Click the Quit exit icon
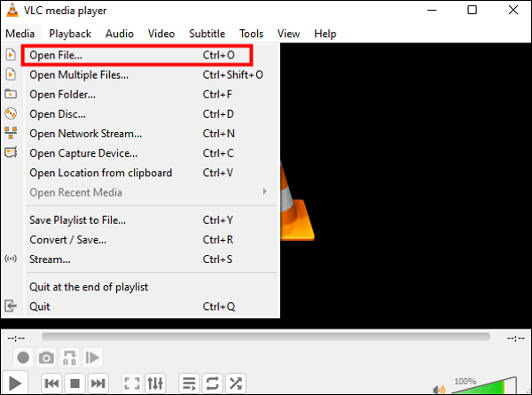Viewport: 532px width, 395px height. [x=11, y=306]
